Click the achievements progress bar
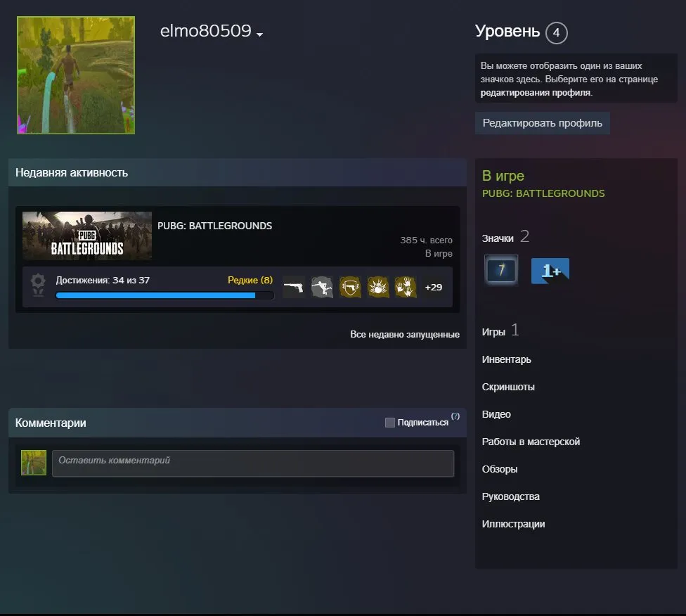 tap(165, 295)
